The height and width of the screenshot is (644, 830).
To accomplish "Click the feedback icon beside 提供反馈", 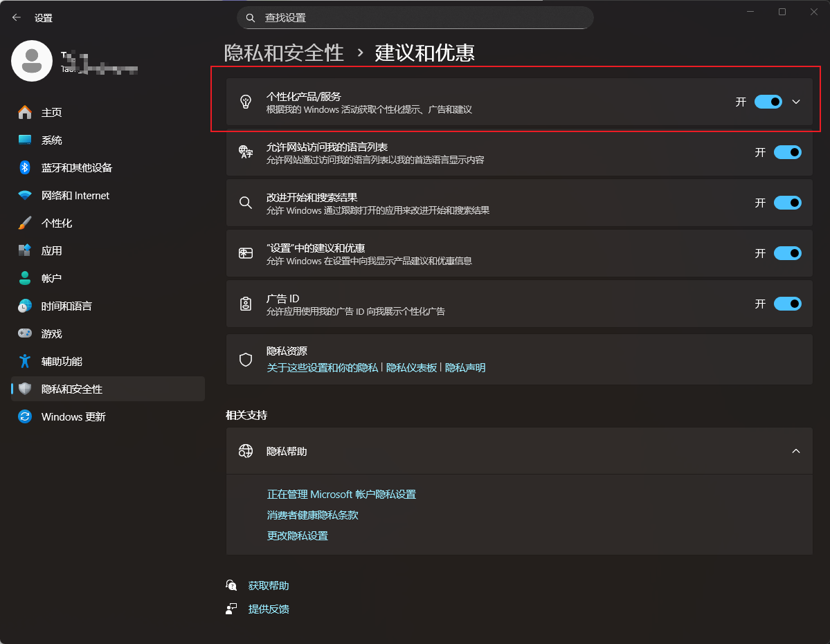I will tap(231, 609).
